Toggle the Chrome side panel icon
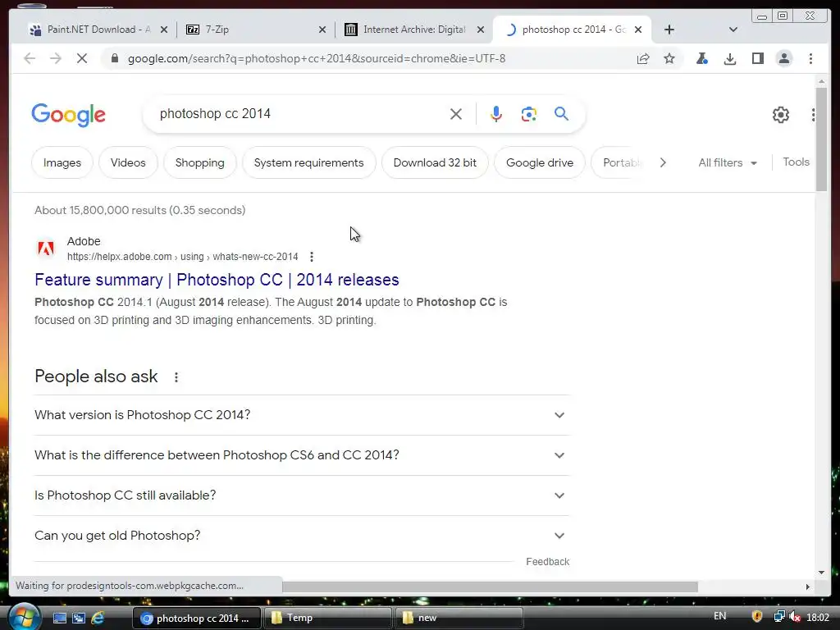The width and height of the screenshot is (840, 630). [757, 58]
